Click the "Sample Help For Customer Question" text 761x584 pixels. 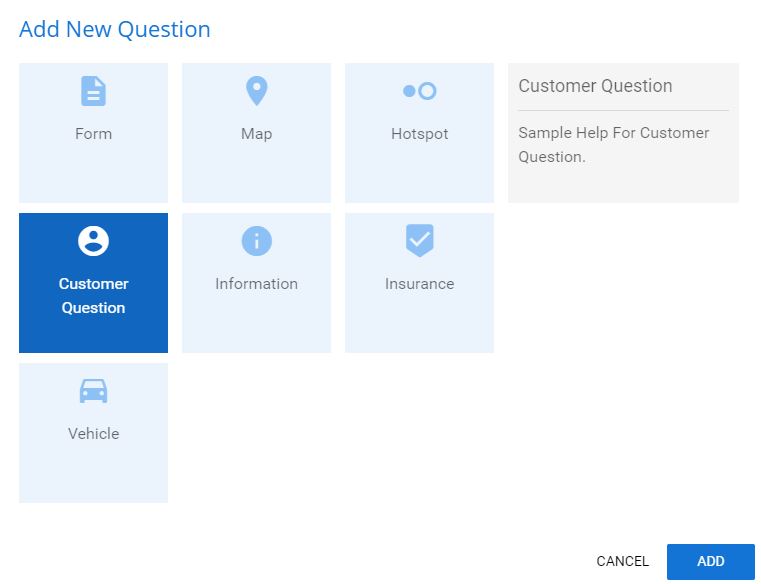[613, 145]
